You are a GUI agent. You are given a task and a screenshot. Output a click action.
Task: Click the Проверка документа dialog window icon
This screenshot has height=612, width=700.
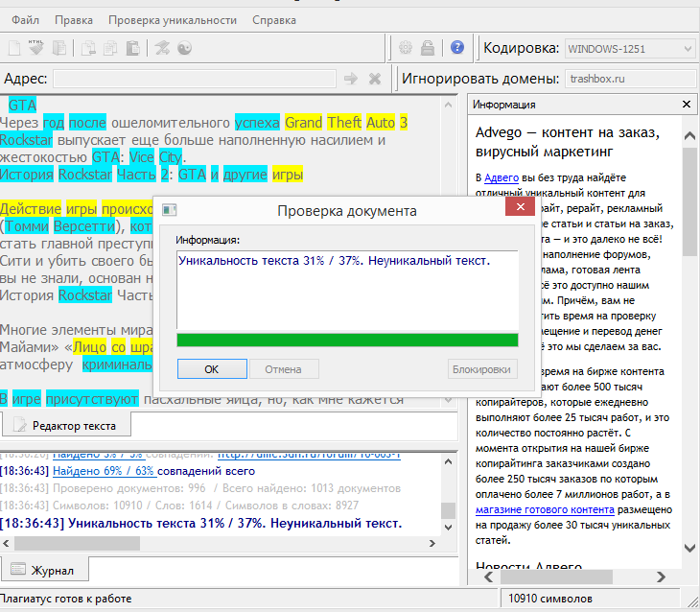click(x=169, y=209)
